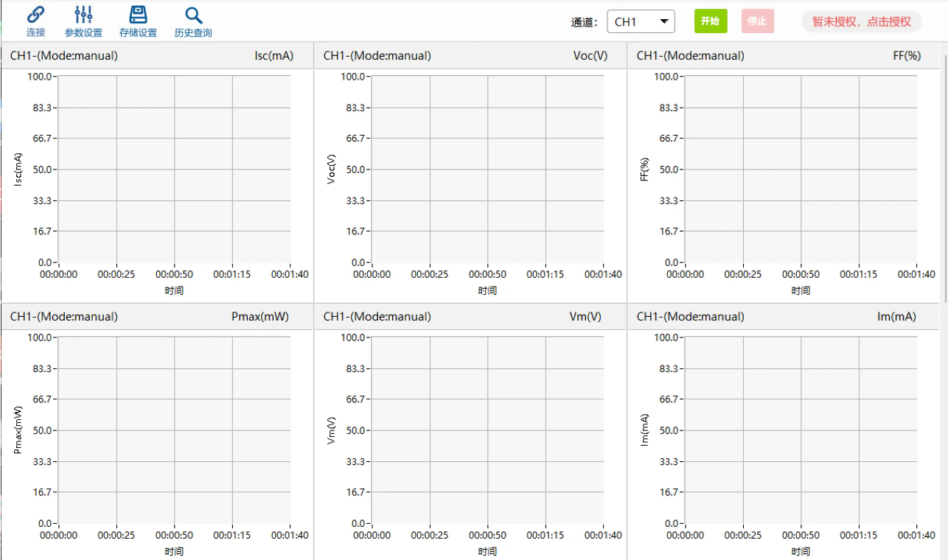The height and width of the screenshot is (560, 948).
Task: Click the FF(%) chart plot area
Action: [x=801, y=169]
